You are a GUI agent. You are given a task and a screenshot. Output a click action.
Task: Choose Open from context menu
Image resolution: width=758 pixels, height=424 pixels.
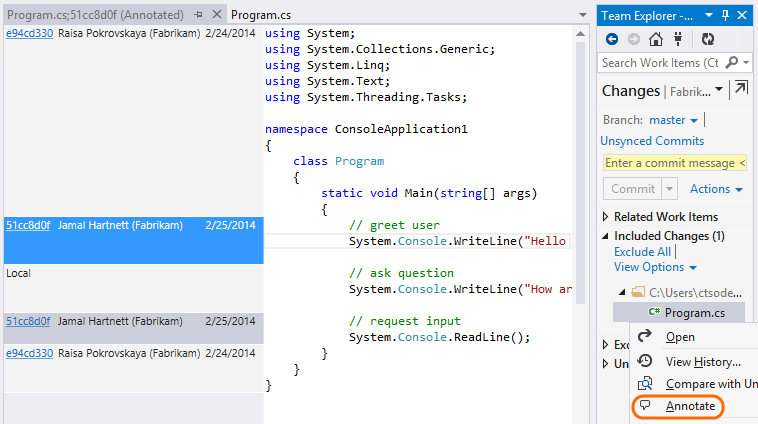680,337
